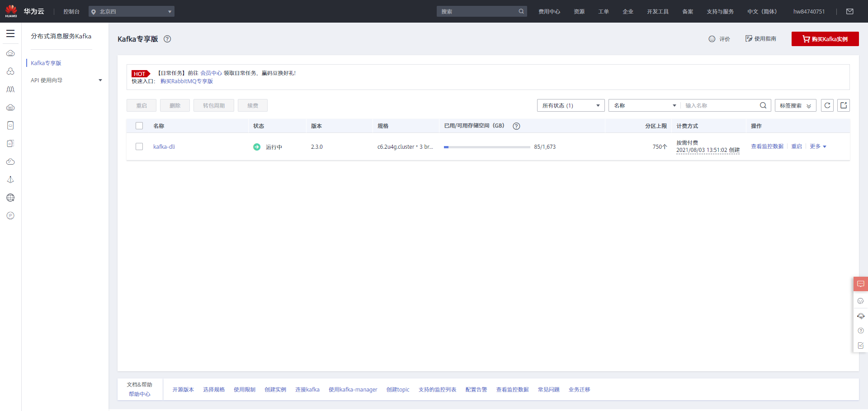
Task: Open the 工单 top menu
Action: [x=604, y=11]
